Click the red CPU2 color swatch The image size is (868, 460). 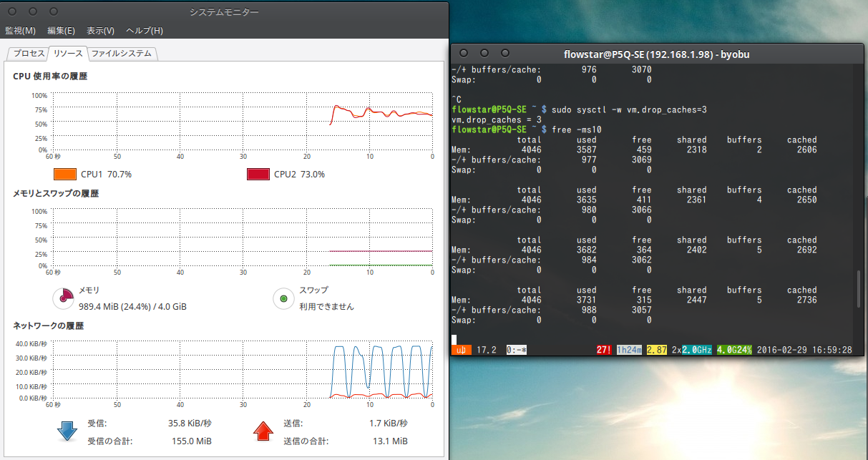(258, 175)
